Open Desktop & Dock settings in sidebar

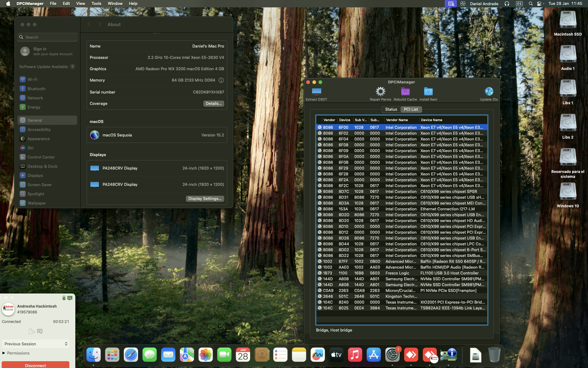tap(47, 166)
